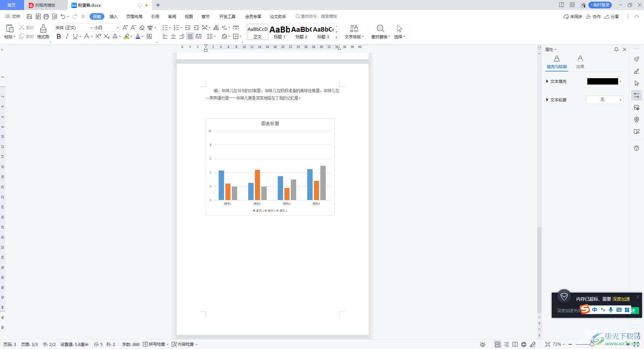Click the yellow text highlight color
The height and width of the screenshot is (349, 644).
[x=126, y=36]
